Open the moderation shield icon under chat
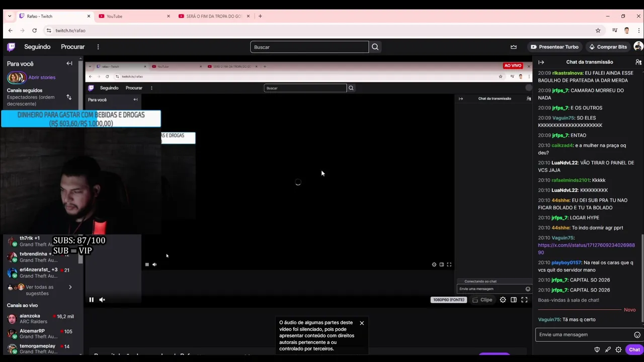 click(x=597, y=350)
